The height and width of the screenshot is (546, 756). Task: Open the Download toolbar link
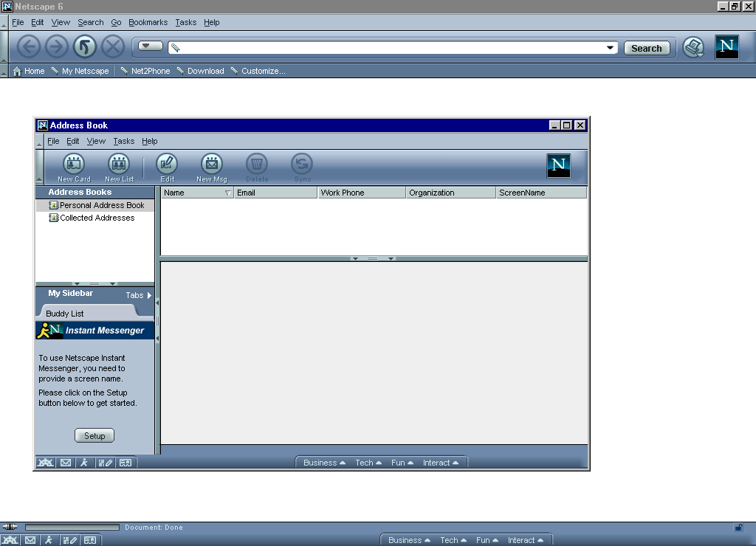point(201,71)
